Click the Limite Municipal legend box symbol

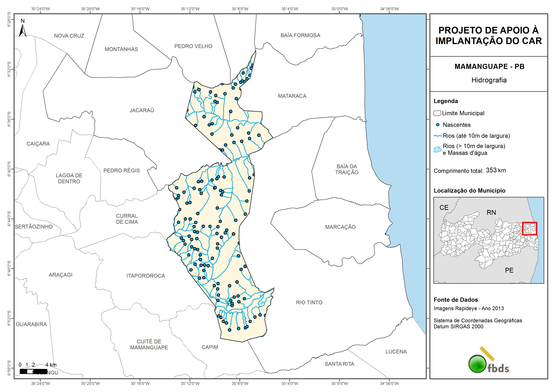[437, 113]
